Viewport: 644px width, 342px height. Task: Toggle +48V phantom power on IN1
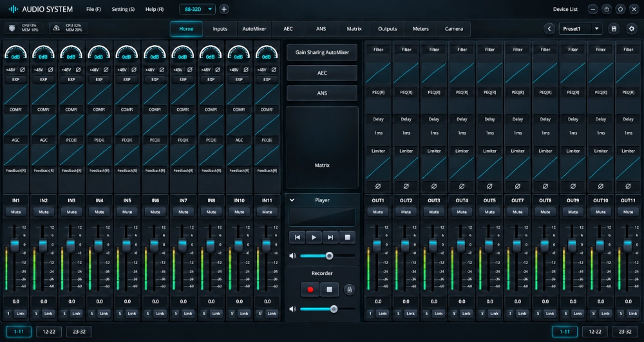pos(10,70)
